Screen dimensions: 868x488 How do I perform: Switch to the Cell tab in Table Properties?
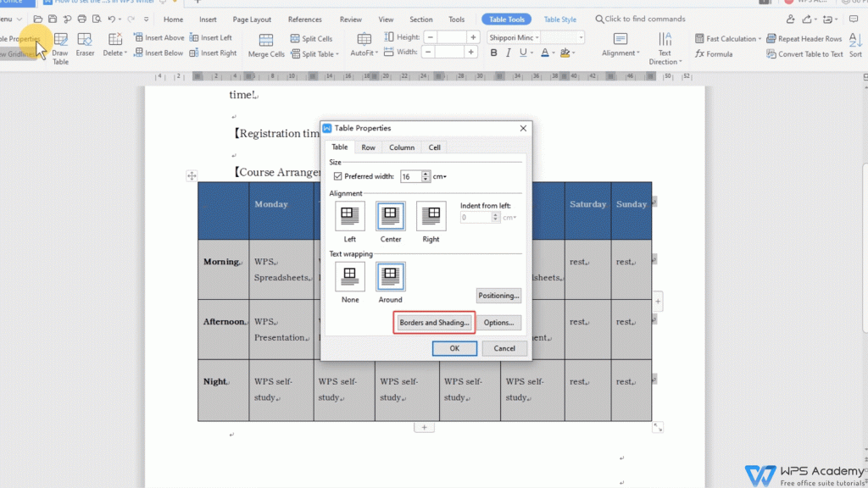434,147
